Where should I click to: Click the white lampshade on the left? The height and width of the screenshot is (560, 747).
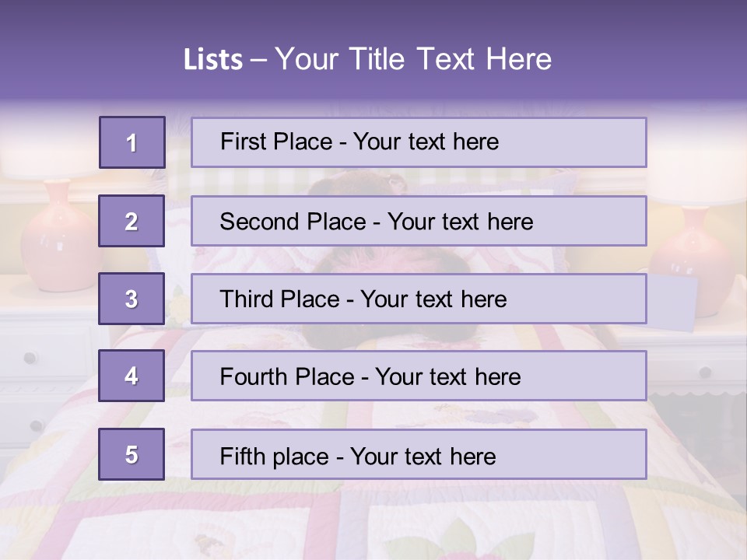pyautogui.click(x=47, y=148)
